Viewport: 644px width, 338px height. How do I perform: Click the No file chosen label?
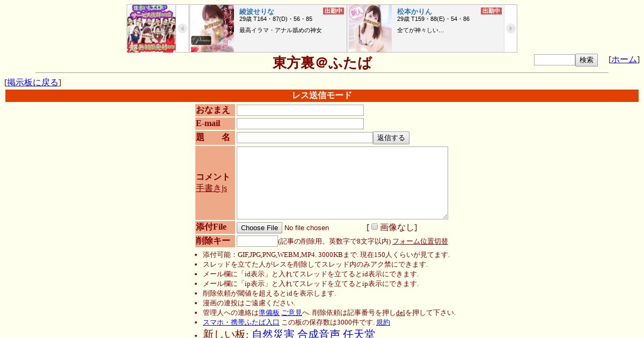[x=306, y=227]
